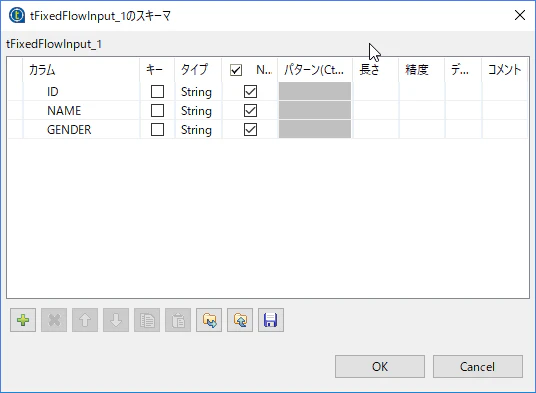Image resolution: width=536 pixels, height=393 pixels.
Task: Click precision cell of NAME row
Action: coord(421,111)
